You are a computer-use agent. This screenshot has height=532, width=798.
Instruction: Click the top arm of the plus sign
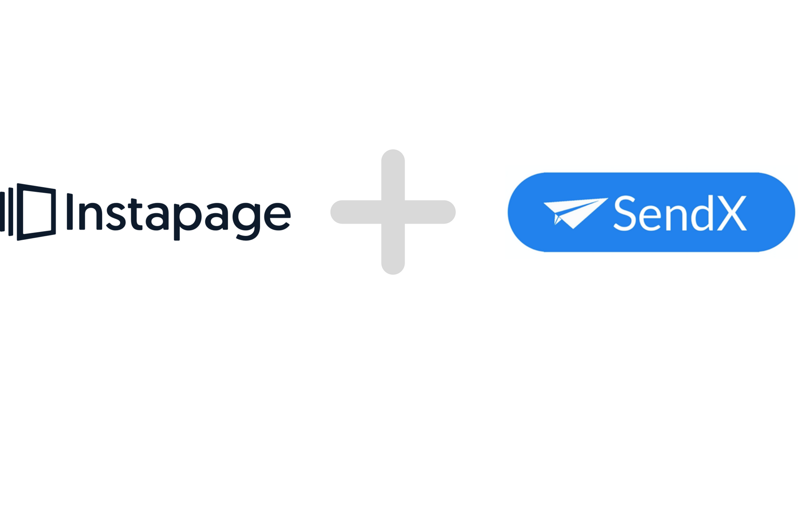(393, 175)
